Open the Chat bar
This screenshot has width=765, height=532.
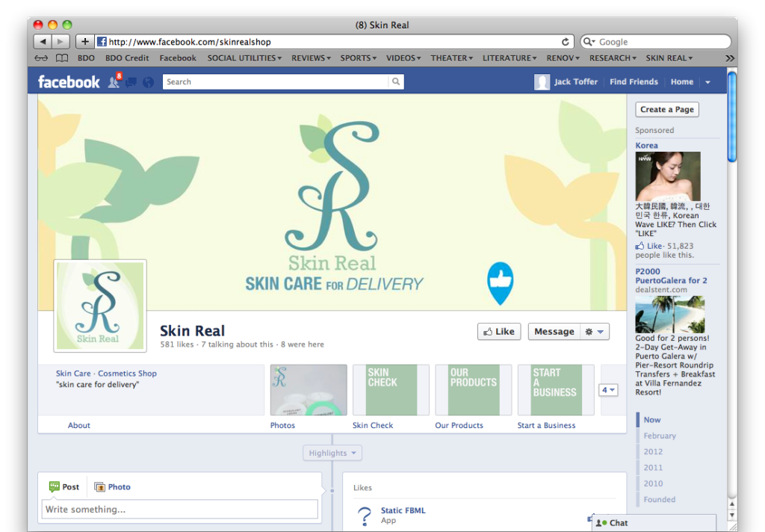point(654,523)
